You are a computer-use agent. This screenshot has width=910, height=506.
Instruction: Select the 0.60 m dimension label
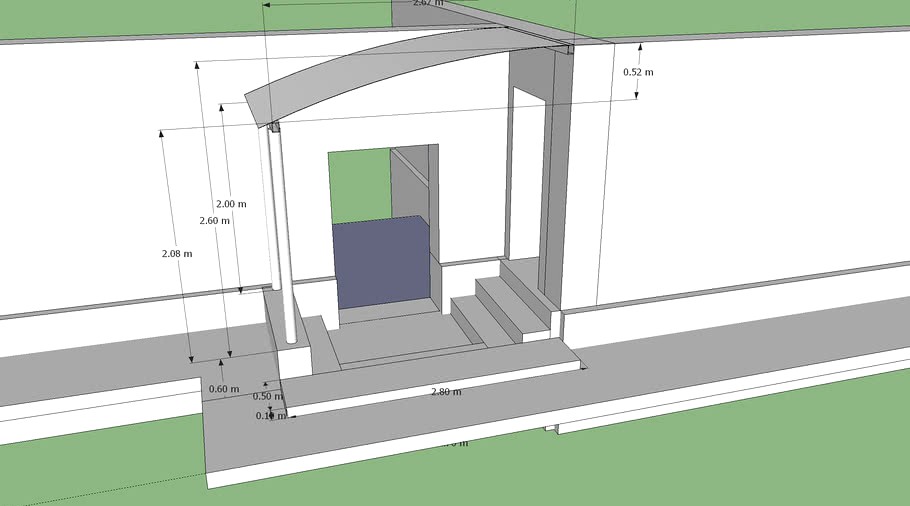(224, 389)
